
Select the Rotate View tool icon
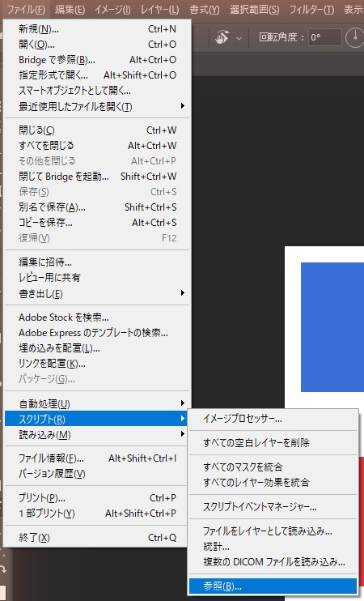pos(222,37)
